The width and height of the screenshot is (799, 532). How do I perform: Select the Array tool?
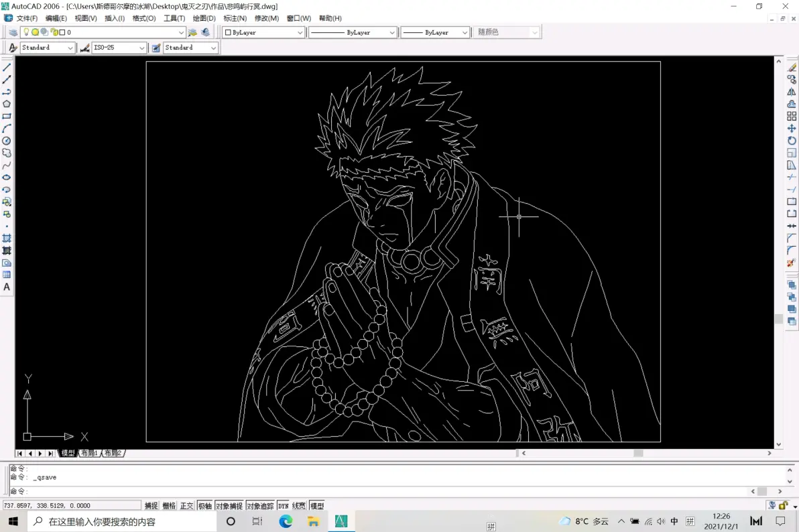click(792, 116)
